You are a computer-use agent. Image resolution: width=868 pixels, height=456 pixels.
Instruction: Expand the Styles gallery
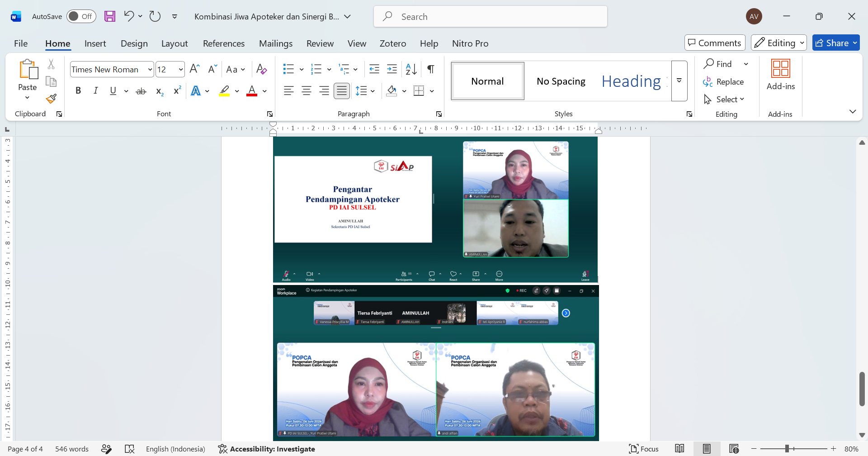(x=679, y=81)
